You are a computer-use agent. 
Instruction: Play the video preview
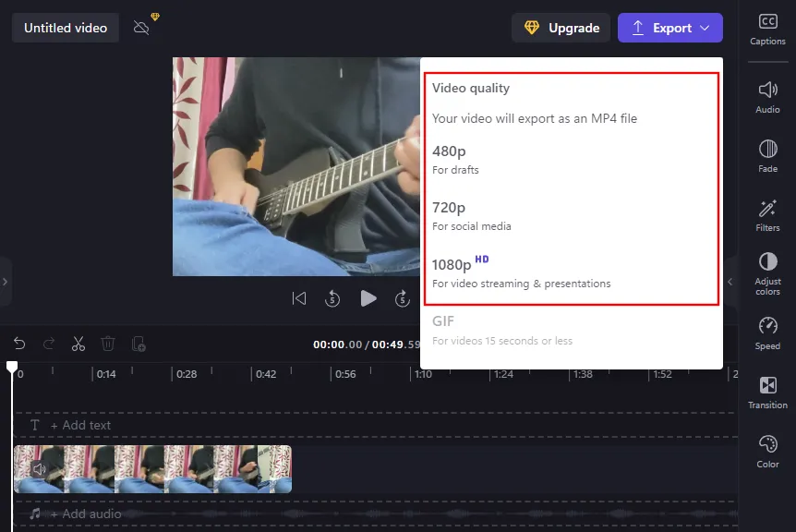pos(368,298)
